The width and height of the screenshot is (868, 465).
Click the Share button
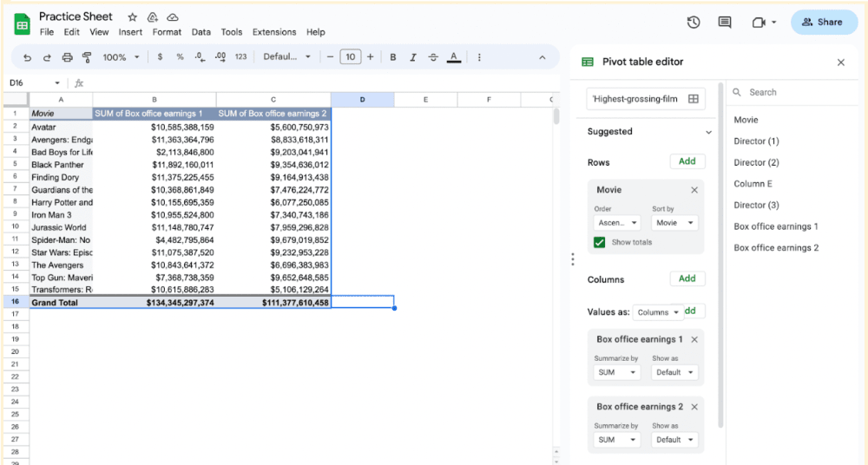tap(824, 23)
